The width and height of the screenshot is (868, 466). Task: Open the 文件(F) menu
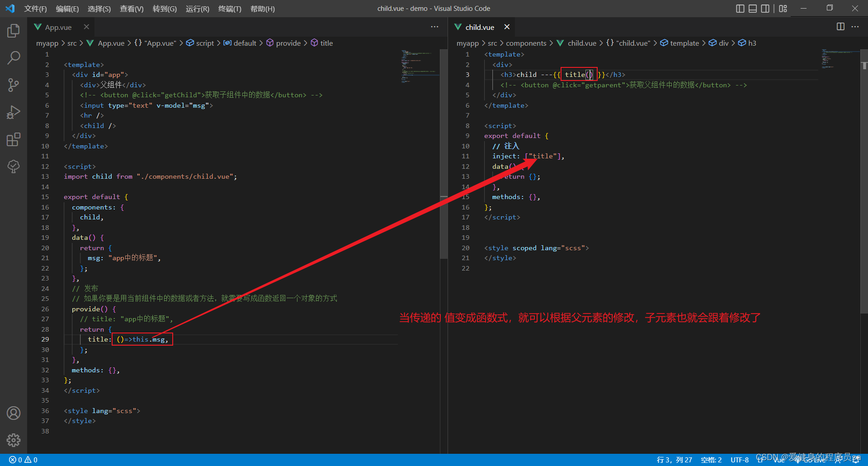click(35, 9)
